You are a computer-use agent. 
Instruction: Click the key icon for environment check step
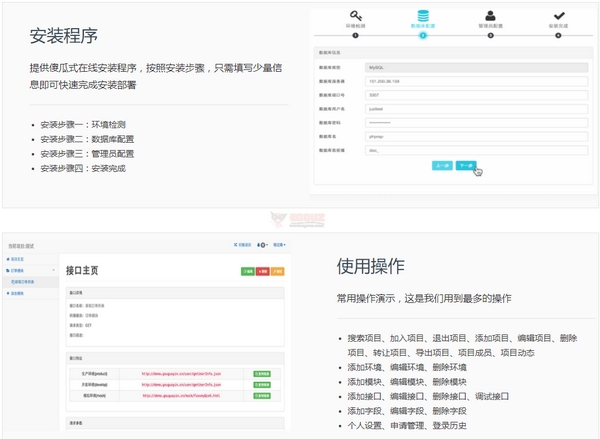pyautogui.click(x=355, y=16)
